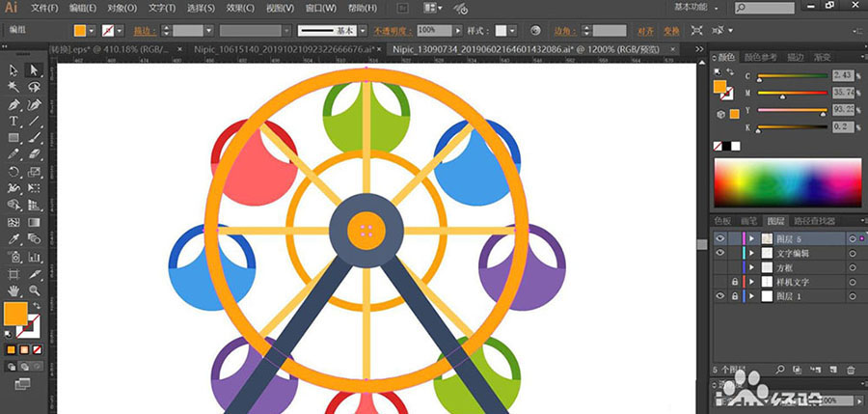Open the 基本 brush definition dropdown
This screenshot has width=868, height=414.
point(363,31)
